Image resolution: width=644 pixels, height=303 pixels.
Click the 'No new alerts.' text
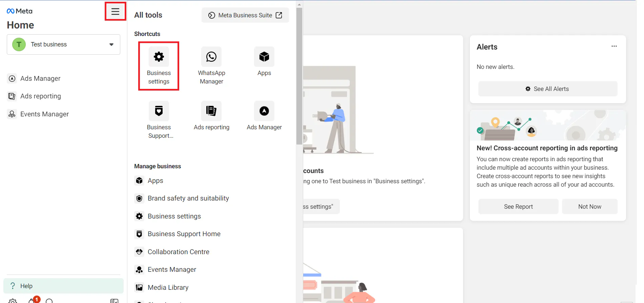[x=495, y=67]
